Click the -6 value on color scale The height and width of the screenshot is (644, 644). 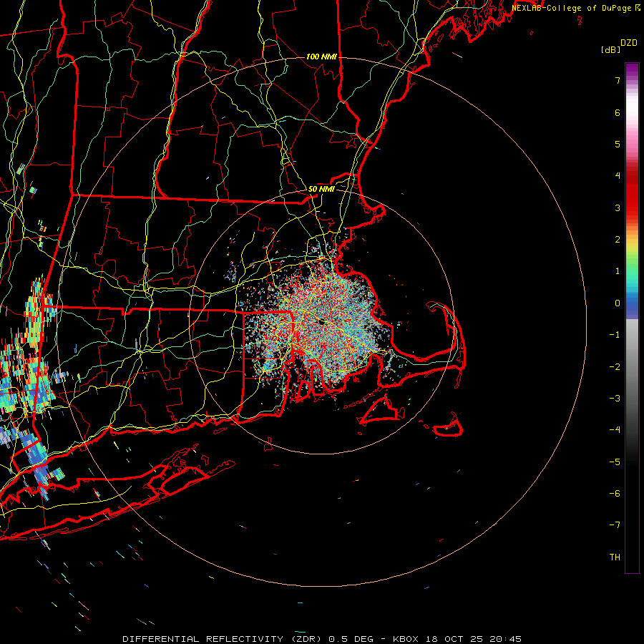coord(615,494)
